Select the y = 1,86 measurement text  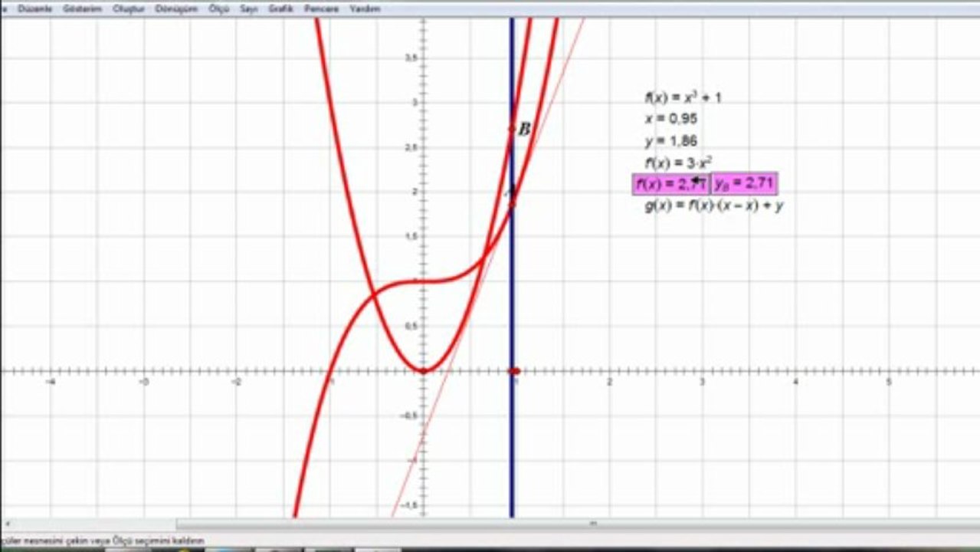coord(670,141)
